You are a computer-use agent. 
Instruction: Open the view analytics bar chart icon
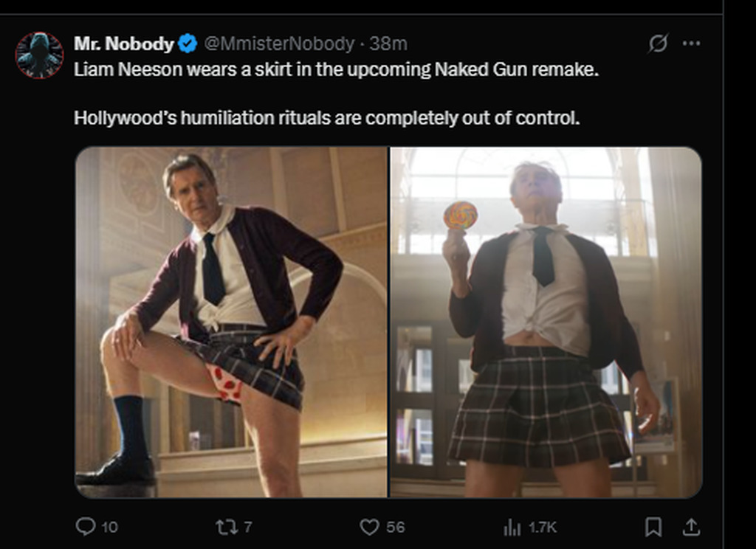click(512, 526)
